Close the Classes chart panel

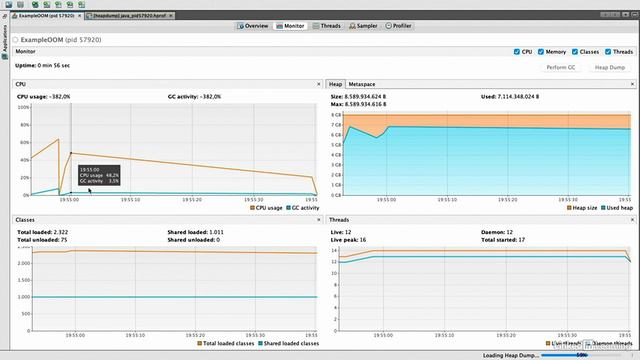coord(319,220)
